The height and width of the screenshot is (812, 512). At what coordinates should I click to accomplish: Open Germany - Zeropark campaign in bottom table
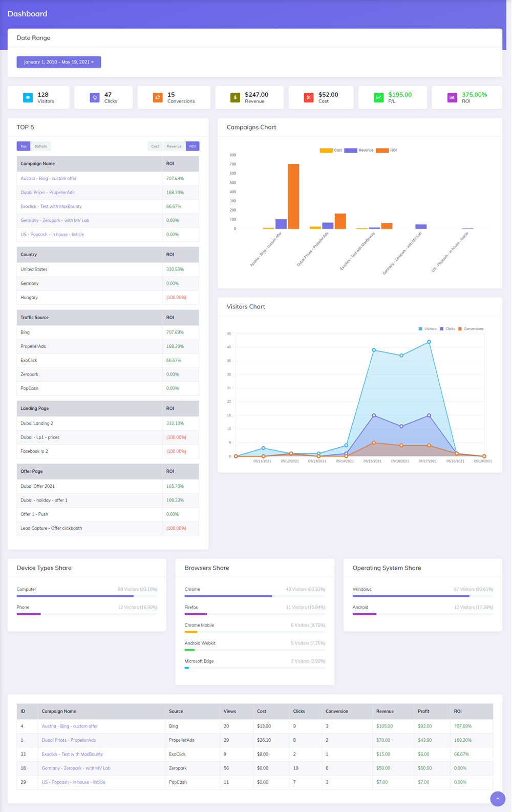tap(76, 768)
